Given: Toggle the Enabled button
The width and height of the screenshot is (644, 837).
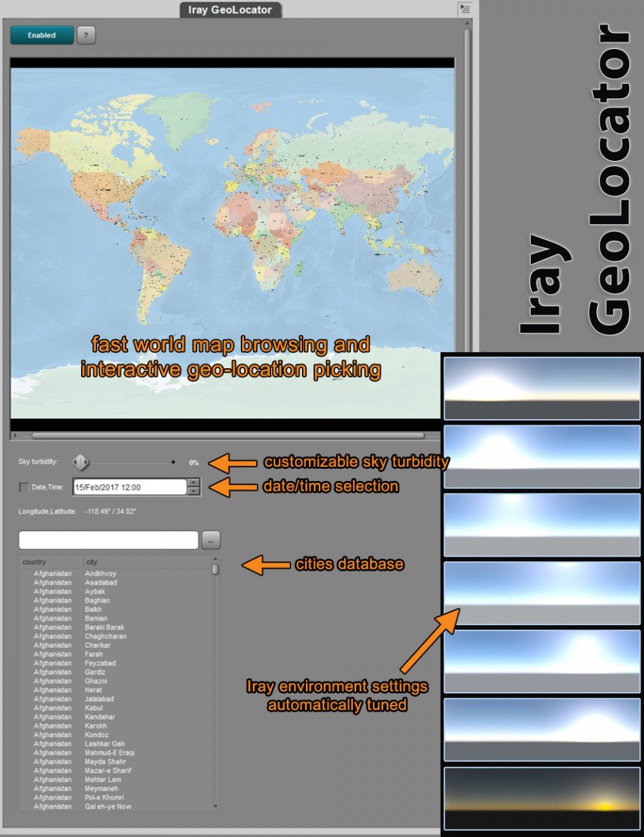Looking at the screenshot, I should [x=42, y=36].
